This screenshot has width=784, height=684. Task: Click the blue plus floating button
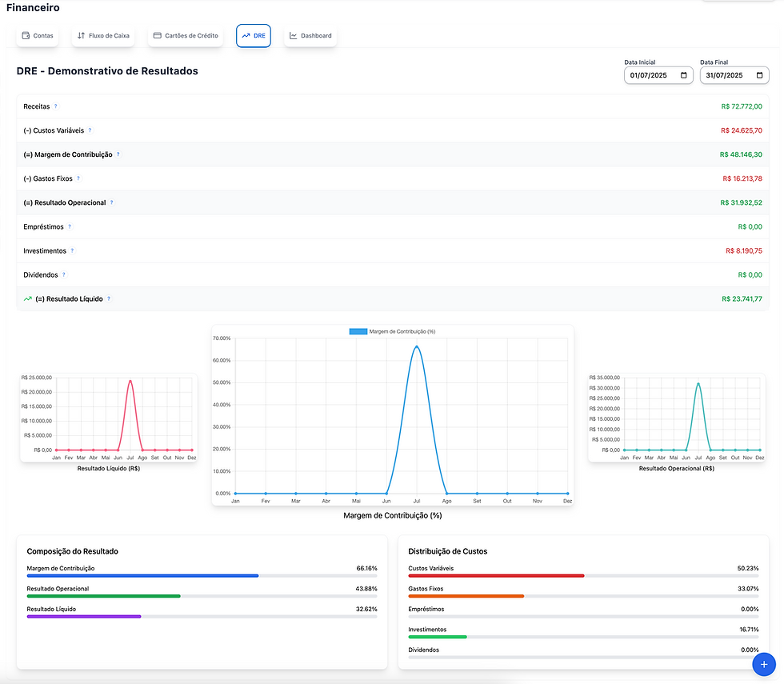(763, 665)
